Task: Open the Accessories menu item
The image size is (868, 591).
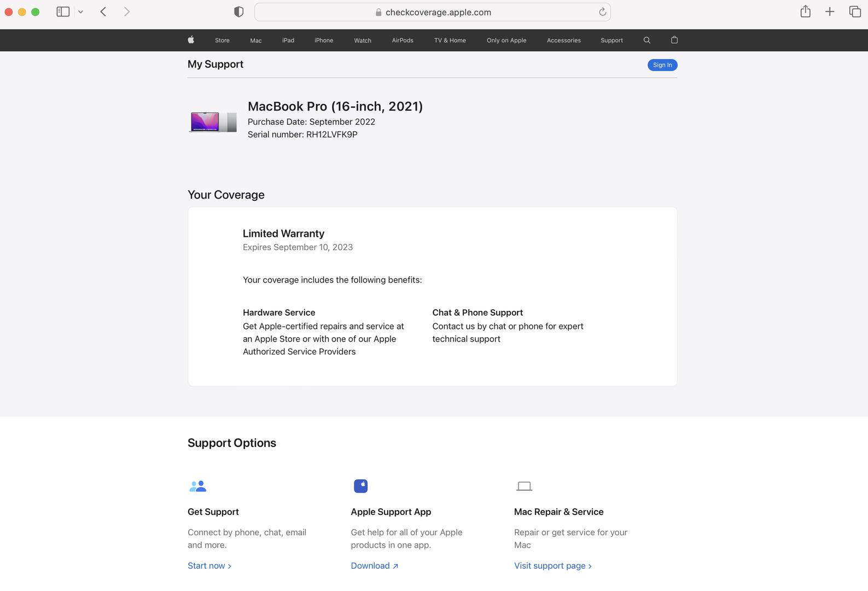Action: (564, 40)
